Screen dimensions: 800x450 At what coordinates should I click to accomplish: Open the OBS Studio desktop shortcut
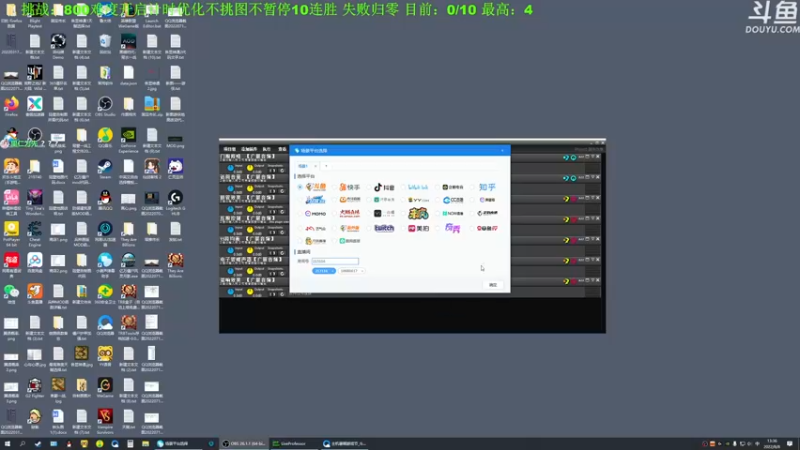tap(105, 107)
